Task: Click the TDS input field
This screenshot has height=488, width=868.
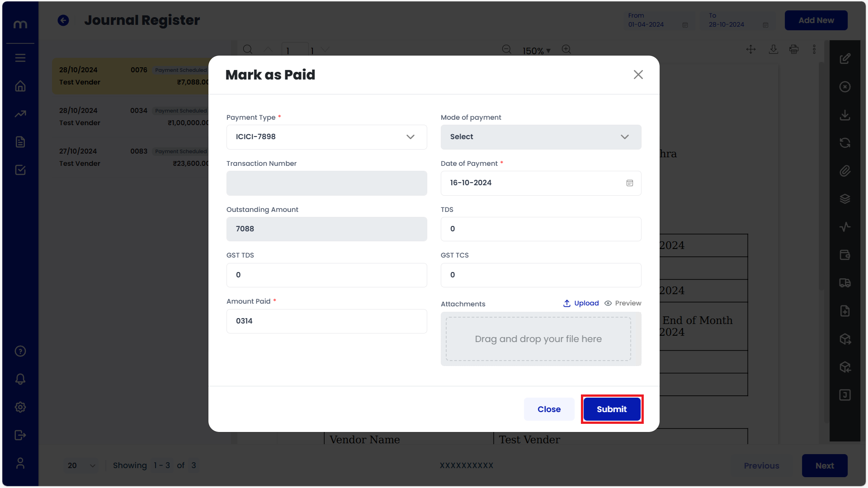Action: 541,229
